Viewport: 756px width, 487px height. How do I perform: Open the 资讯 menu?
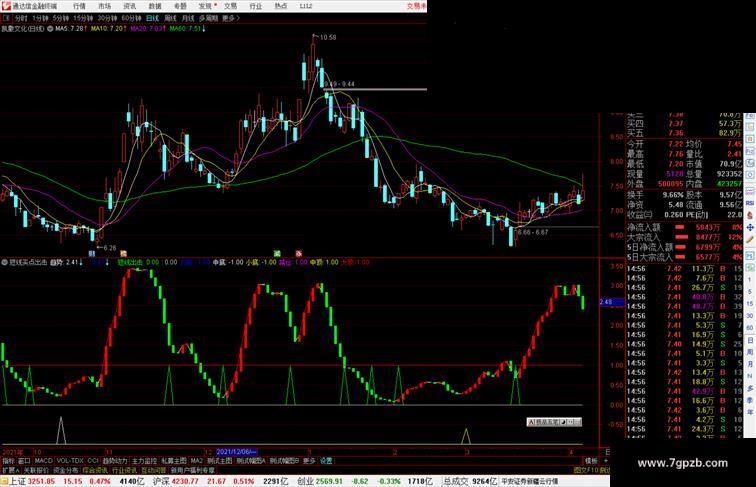[x=129, y=6]
